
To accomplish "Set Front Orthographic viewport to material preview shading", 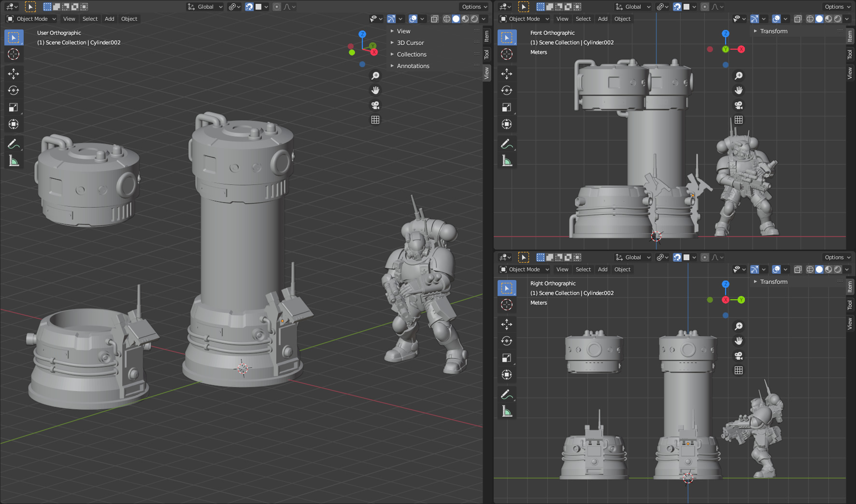I will coord(828,19).
